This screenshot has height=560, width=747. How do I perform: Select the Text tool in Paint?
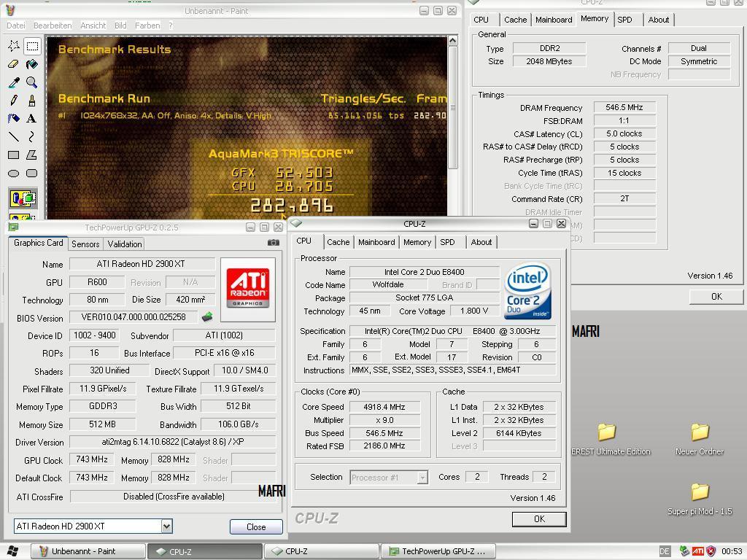point(32,119)
